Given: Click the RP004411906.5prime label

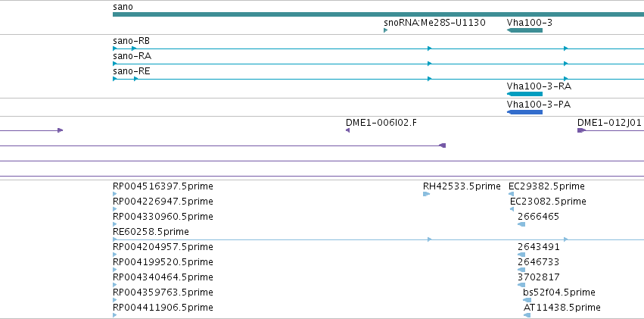Looking at the screenshot, I should tap(163, 308).
